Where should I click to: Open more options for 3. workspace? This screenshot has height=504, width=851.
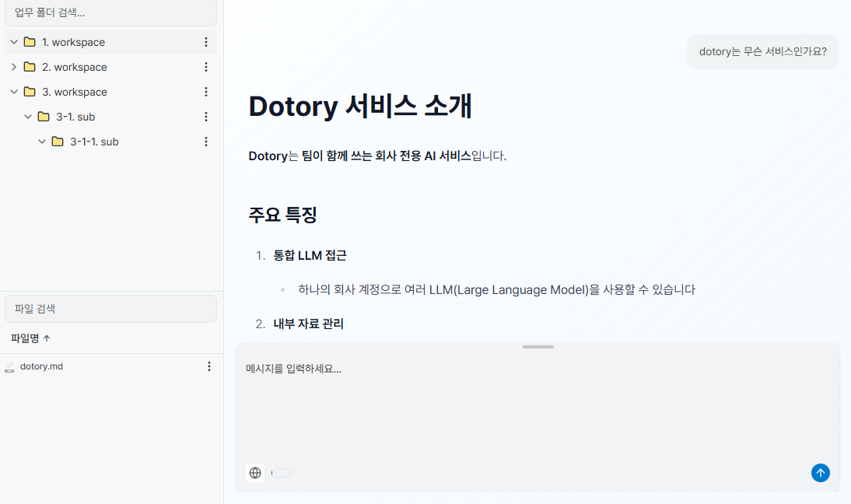[205, 92]
